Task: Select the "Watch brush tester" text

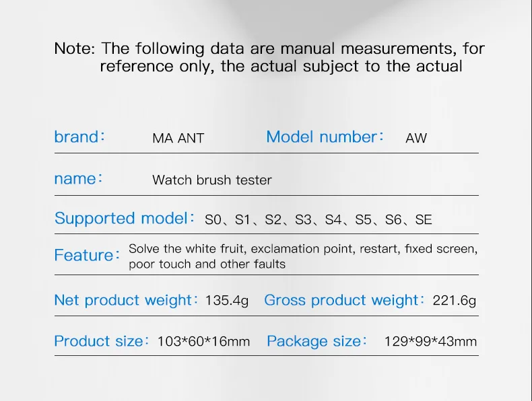Action: coord(212,180)
